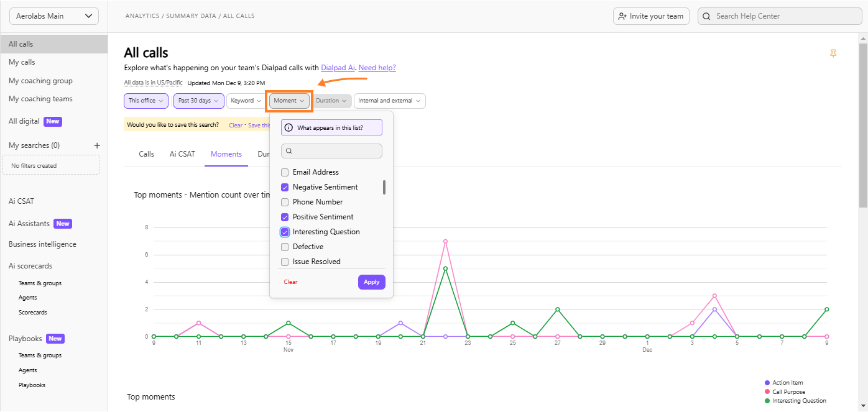868x412 pixels.
Task: Click the red Clear link in the Moment popup
Action: [x=290, y=282]
